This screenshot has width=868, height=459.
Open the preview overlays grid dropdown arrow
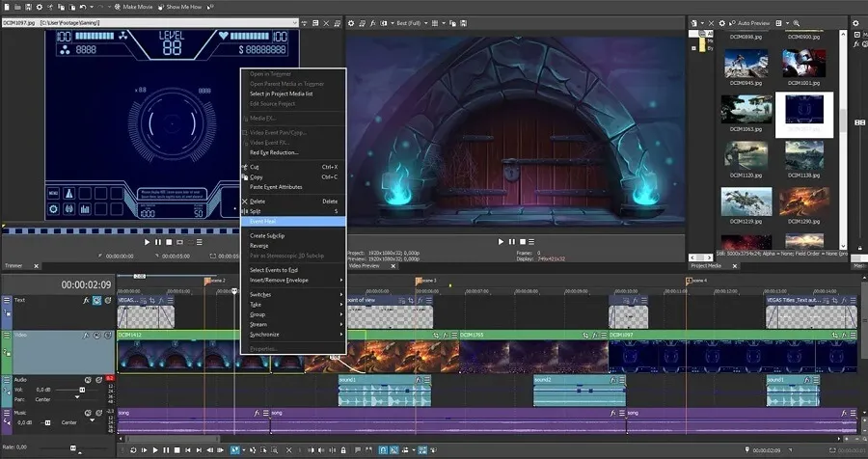443,23
